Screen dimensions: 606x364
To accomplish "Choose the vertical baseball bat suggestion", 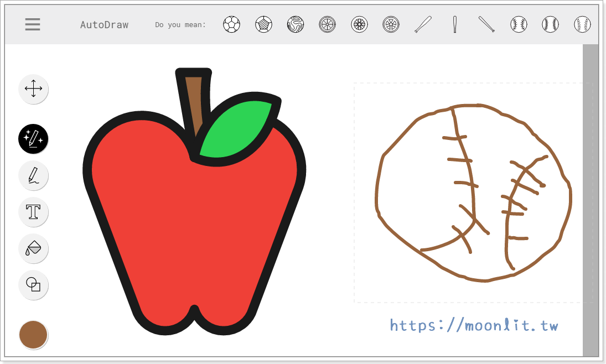I will tap(455, 24).
